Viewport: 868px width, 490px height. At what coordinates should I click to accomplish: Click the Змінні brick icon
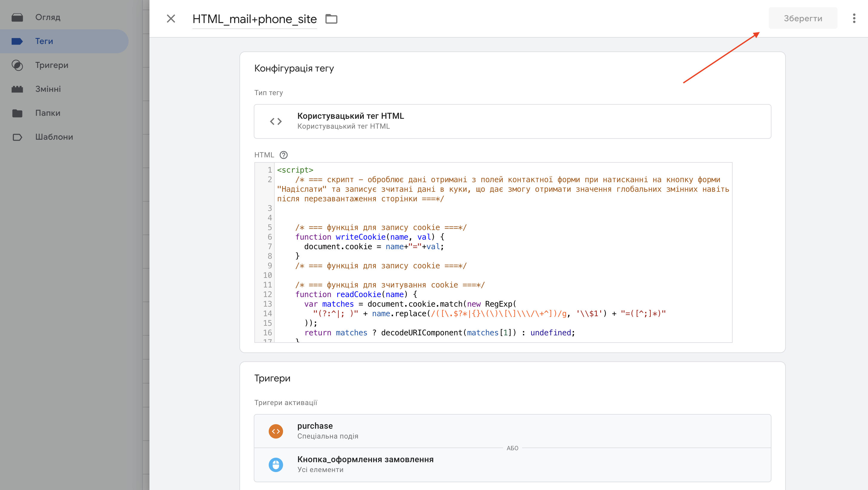click(x=17, y=89)
